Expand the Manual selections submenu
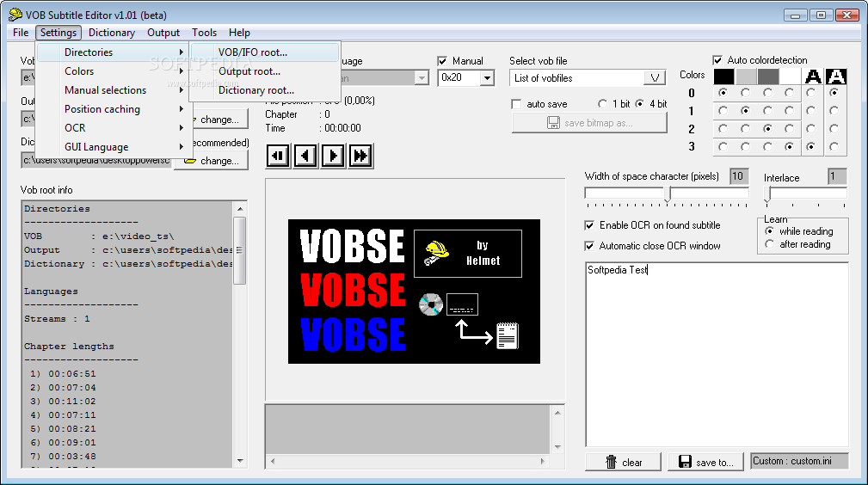868x485 pixels. [113, 89]
